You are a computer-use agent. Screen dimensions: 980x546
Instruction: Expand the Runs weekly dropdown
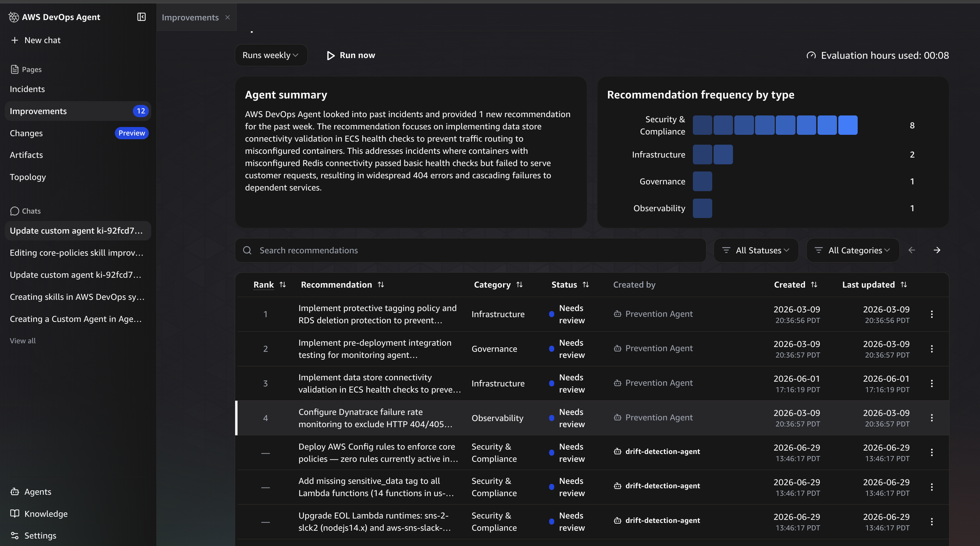(271, 55)
